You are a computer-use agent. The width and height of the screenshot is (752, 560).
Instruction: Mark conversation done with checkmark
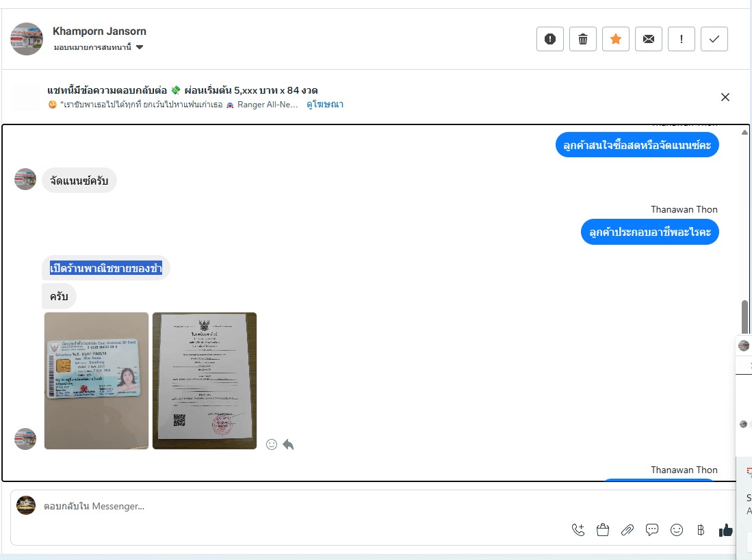[714, 39]
